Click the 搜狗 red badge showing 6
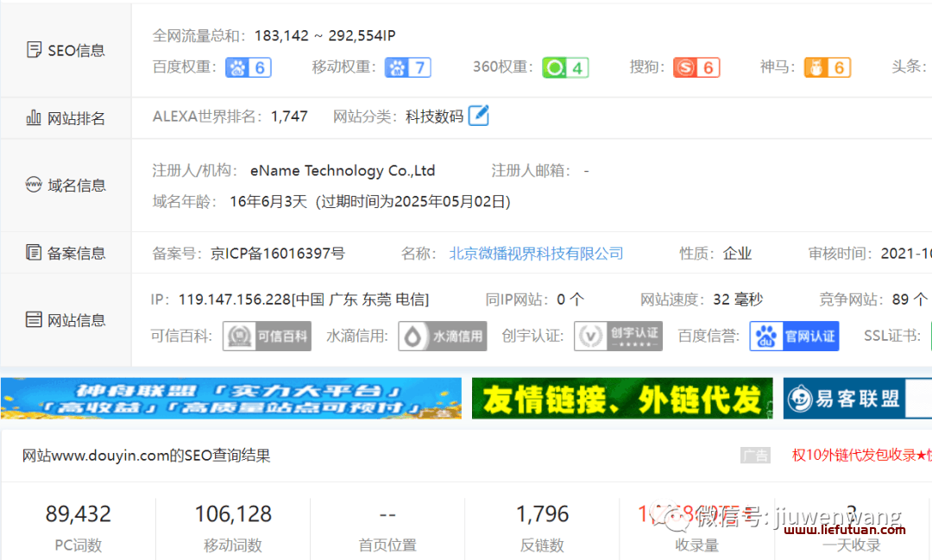This screenshot has height=560, width=932. point(696,68)
